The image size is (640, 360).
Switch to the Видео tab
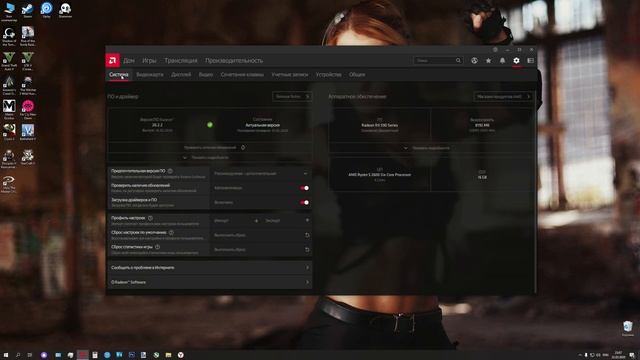pyautogui.click(x=206, y=75)
